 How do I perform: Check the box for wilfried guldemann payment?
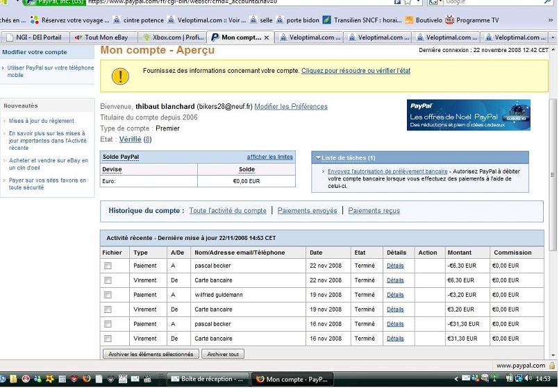108,295
